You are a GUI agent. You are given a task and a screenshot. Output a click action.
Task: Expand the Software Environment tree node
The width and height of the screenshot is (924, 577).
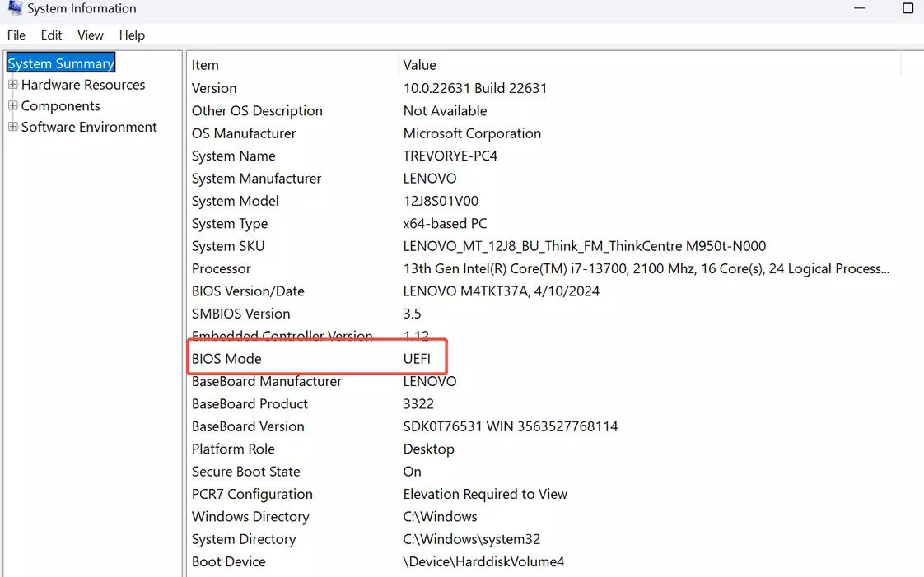pos(12,127)
